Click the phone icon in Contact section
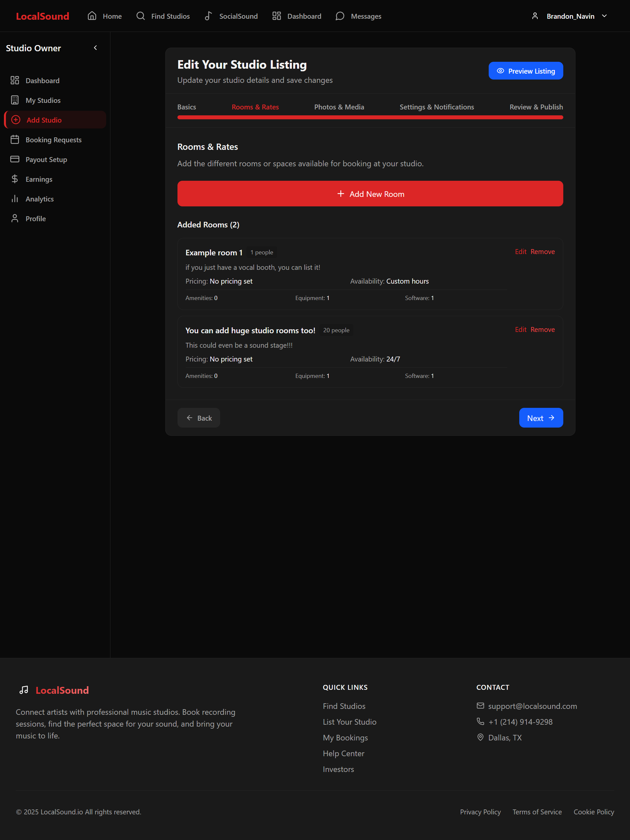Viewport: 630px width, 840px height. tap(480, 721)
